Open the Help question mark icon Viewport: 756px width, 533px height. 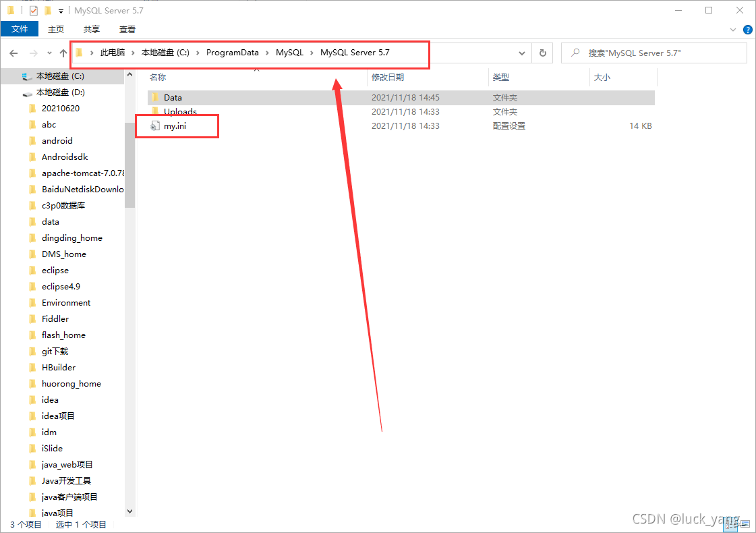[x=747, y=30]
